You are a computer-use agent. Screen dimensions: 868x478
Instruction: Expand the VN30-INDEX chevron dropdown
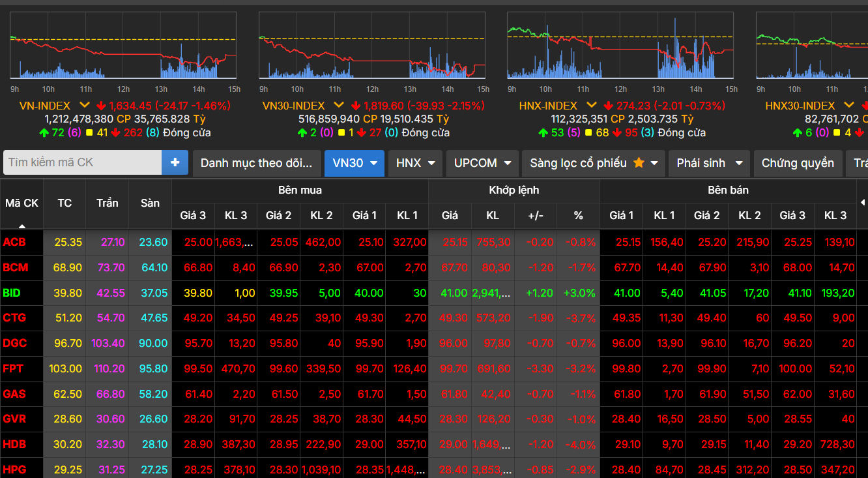tap(339, 105)
